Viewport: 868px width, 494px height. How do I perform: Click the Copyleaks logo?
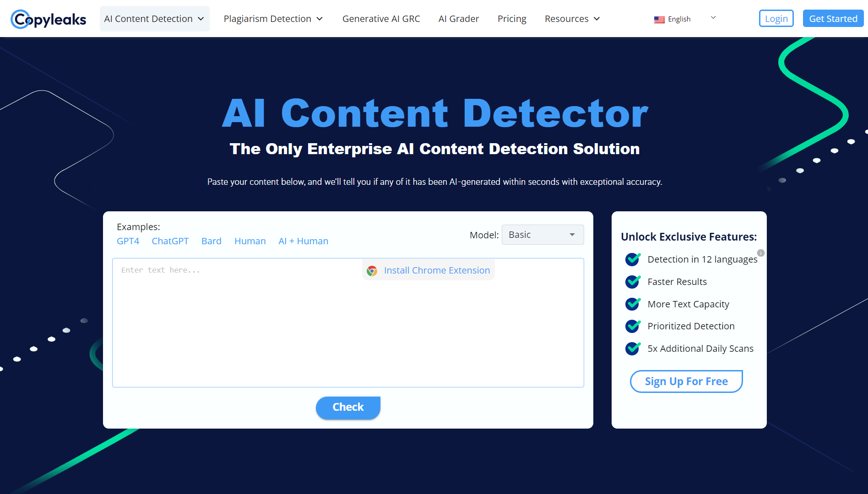click(x=48, y=19)
